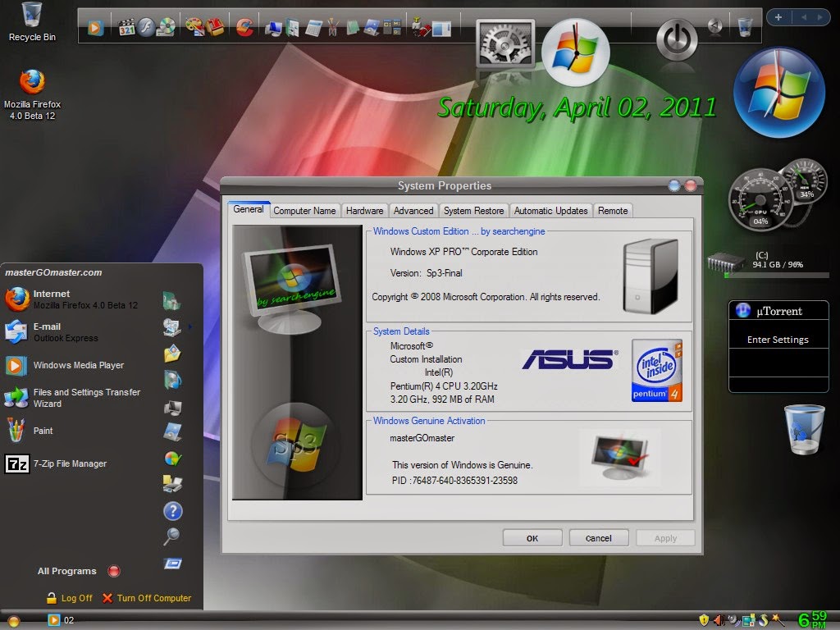The image size is (840, 630).
Task: Click Enter Settings in µTorrent widget
Action: coord(778,340)
